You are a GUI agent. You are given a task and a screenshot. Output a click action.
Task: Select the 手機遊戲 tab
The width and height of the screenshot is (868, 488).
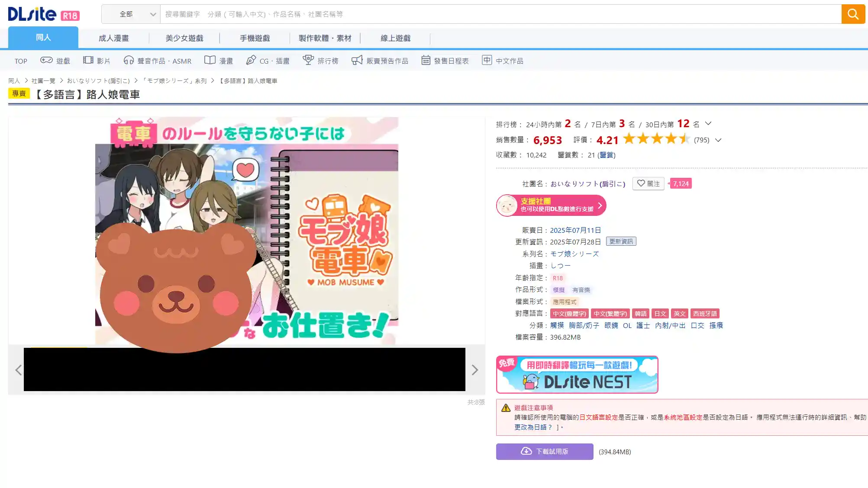[255, 38]
